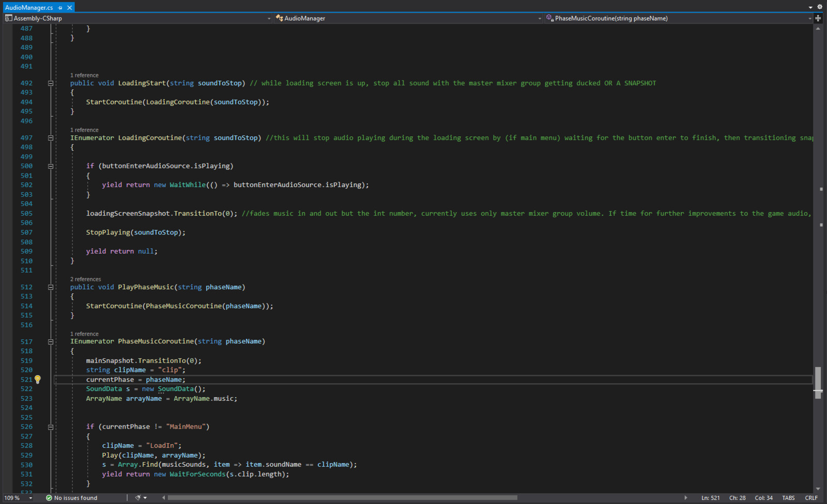Click the 'No issues found' status indicator
Image resolution: width=827 pixels, height=504 pixels.
(x=71, y=498)
